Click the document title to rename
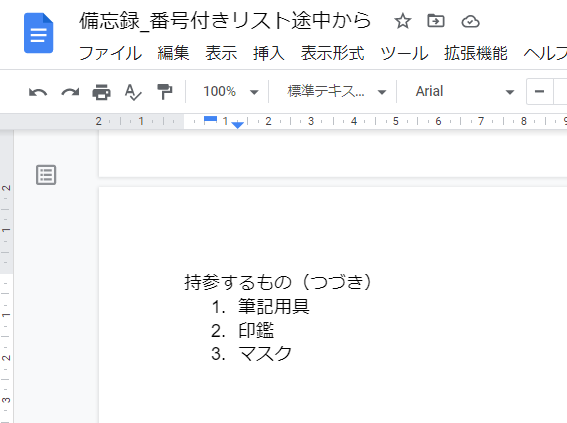 click(225, 21)
